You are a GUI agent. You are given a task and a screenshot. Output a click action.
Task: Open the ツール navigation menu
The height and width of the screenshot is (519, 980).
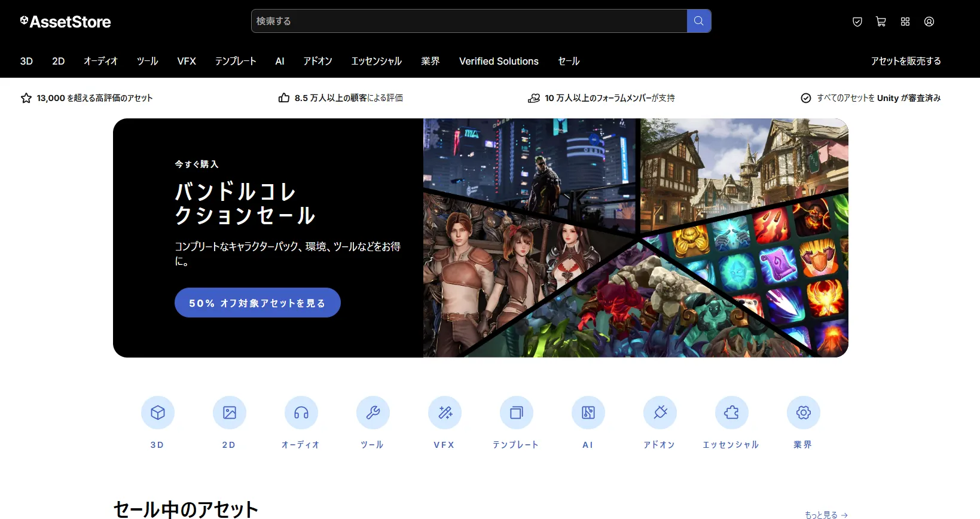[x=147, y=61]
